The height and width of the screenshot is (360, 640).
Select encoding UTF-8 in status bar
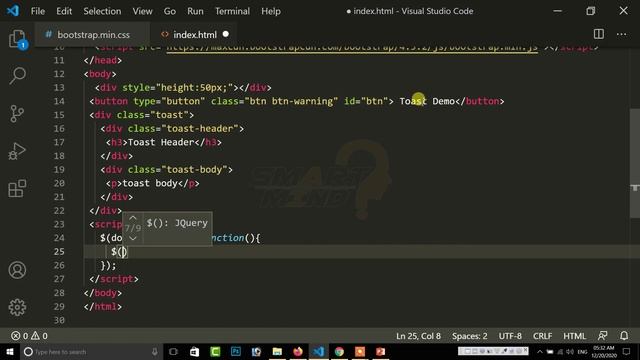(510, 336)
